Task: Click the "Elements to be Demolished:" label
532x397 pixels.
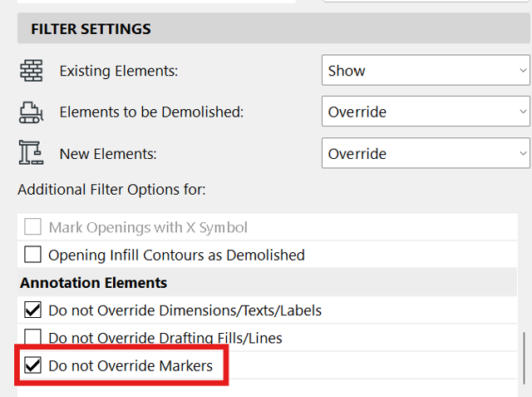Action: [151, 112]
